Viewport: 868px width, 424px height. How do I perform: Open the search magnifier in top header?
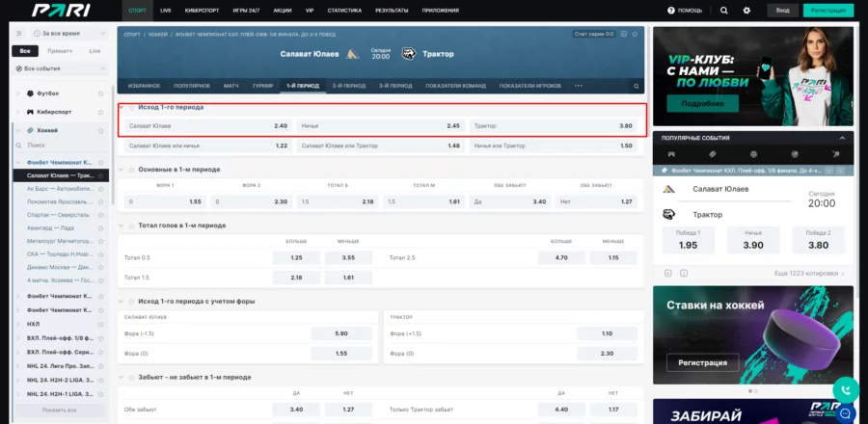click(x=723, y=10)
